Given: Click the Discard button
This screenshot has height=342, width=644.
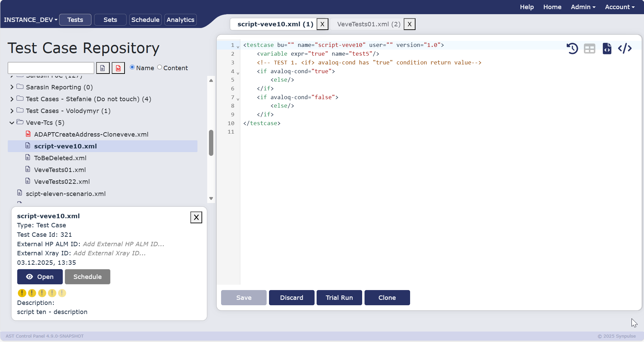Looking at the screenshot, I should point(292,297).
